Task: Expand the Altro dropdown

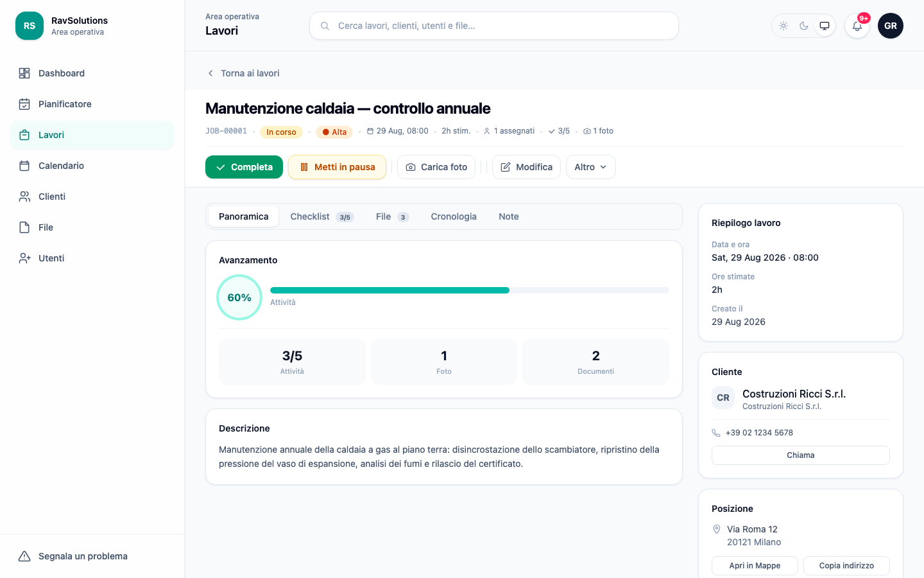Action: tap(590, 167)
